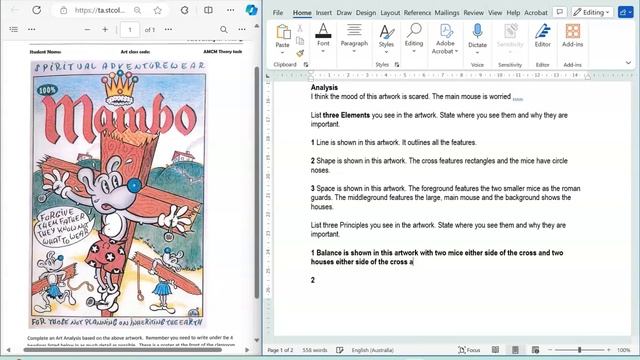640x360 pixels.
Task: Open the Editing find/replace dropdown
Action: [414, 39]
